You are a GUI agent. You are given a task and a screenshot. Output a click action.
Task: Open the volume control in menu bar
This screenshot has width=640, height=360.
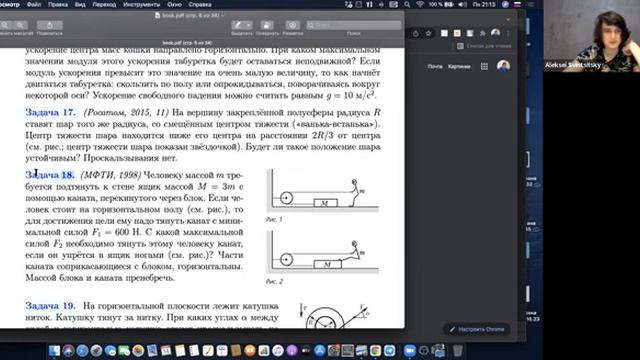tap(462, 4)
